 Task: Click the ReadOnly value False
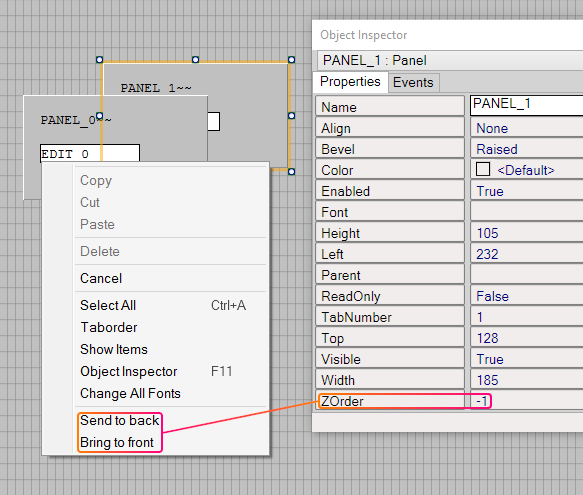(x=526, y=296)
